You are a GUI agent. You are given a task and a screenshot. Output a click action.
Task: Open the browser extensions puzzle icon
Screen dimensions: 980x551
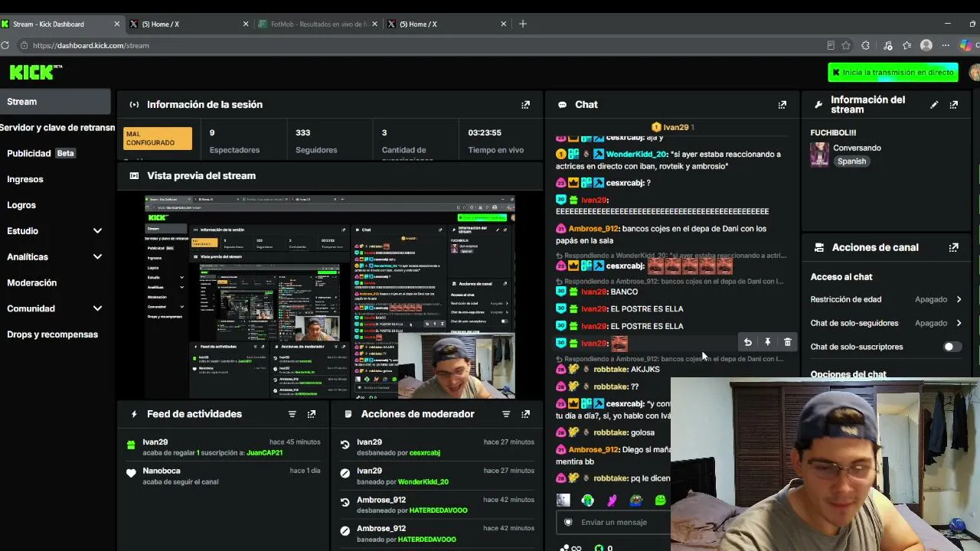(865, 45)
